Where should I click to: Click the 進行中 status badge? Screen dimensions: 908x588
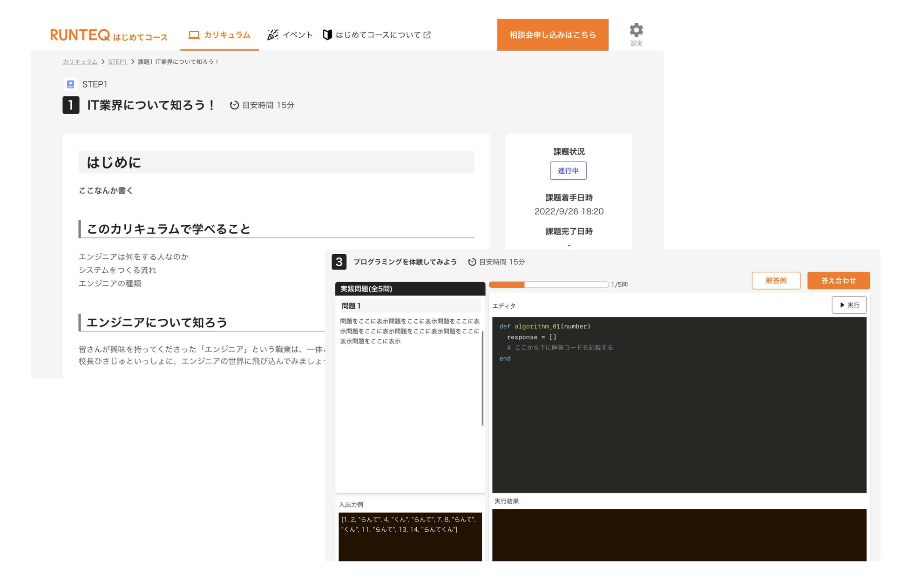click(x=568, y=171)
